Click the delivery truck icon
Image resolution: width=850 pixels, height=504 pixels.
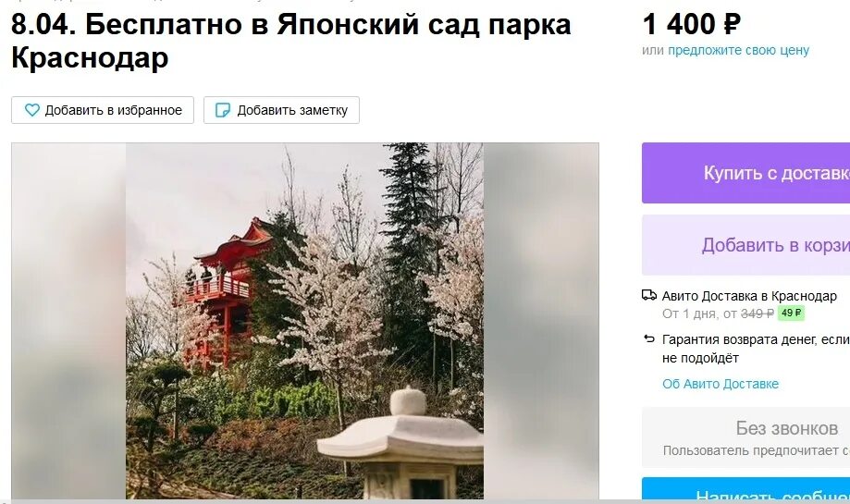[649, 295]
